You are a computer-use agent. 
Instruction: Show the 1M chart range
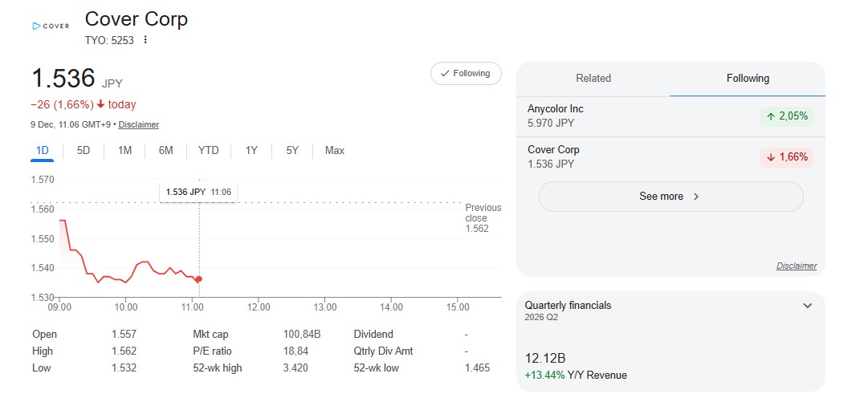click(x=124, y=150)
